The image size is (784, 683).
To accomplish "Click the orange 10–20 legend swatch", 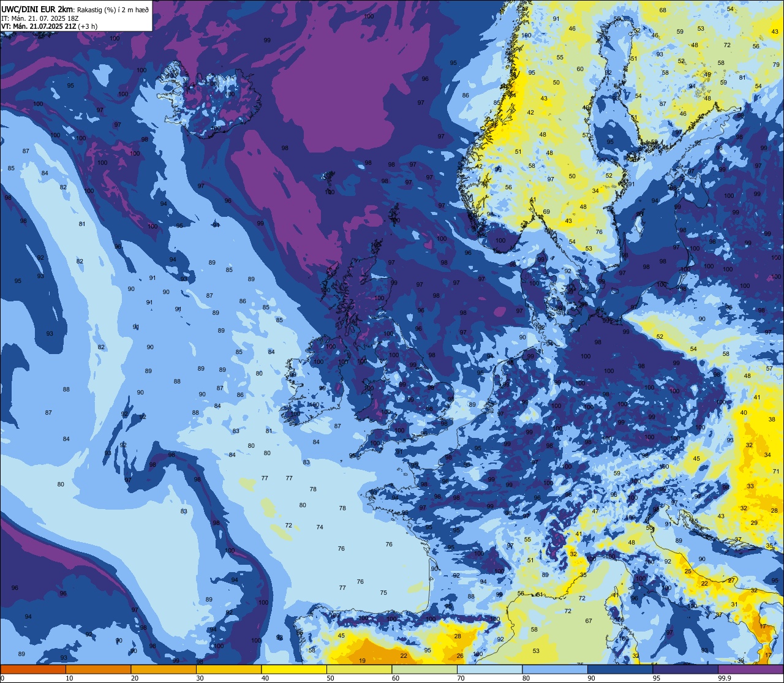I will pos(98,670).
